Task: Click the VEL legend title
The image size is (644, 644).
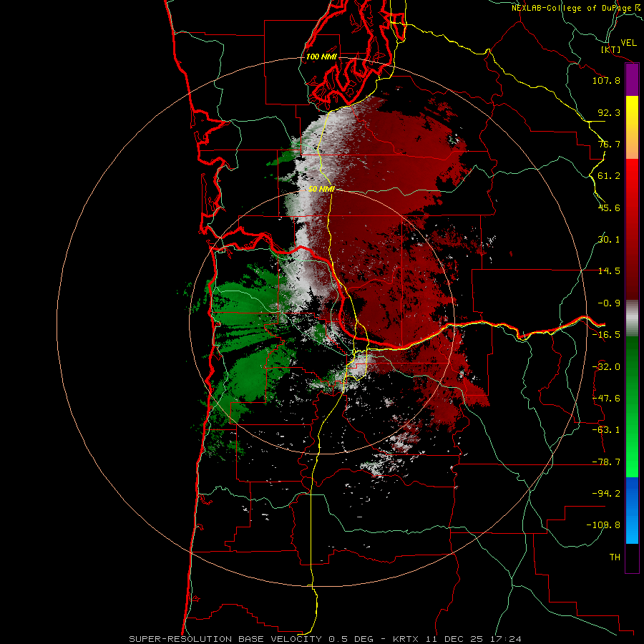Action: pos(628,43)
